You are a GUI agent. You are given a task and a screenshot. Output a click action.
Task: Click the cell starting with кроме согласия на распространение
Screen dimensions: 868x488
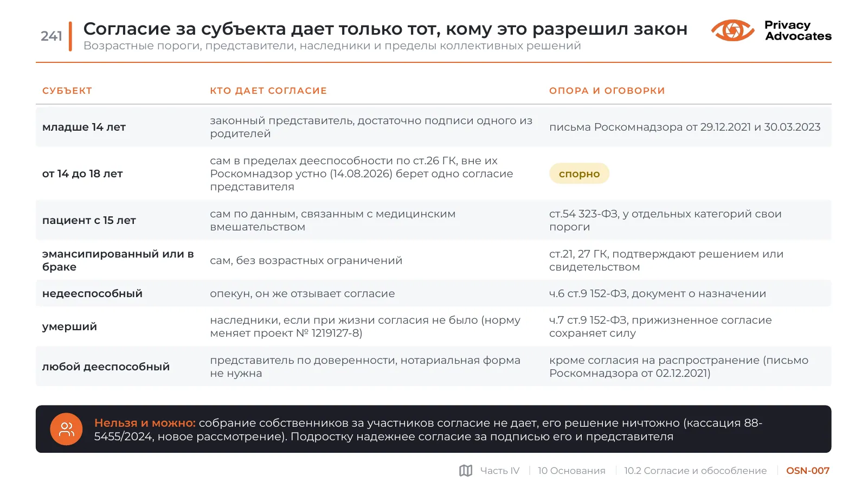[679, 367]
